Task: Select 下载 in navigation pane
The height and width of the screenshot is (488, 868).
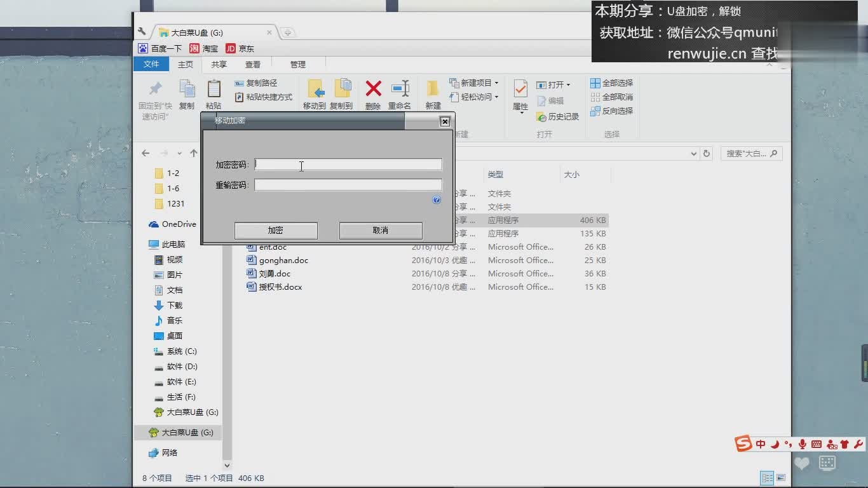Action: [x=169, y=306]
